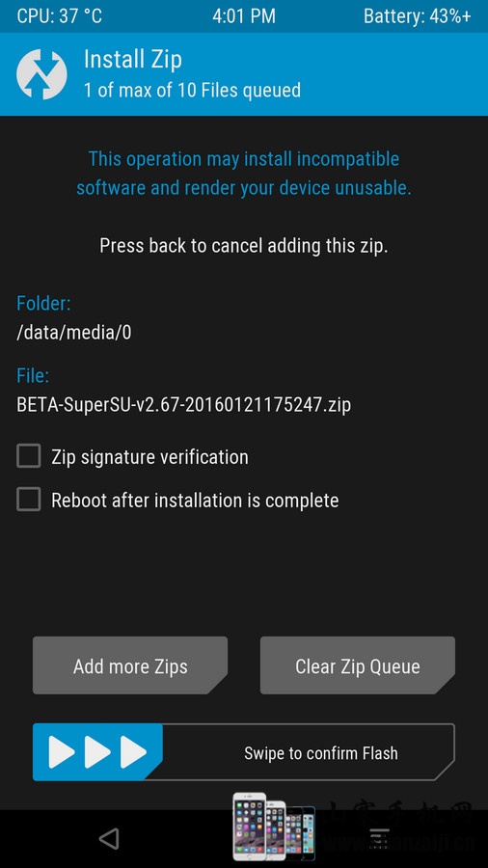Enable Zip signature verification checkbox
Viewport: 488px width, 868px height.
(x=29, y=457)
